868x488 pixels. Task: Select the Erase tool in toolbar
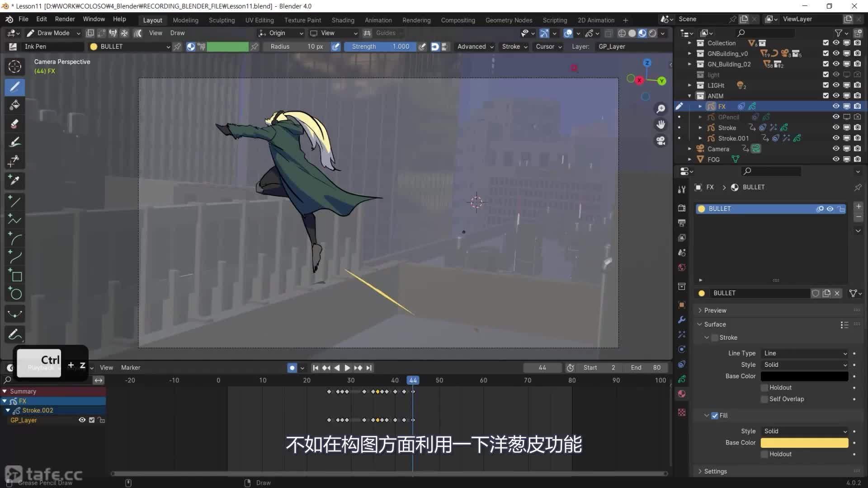[x=14, y=124]
